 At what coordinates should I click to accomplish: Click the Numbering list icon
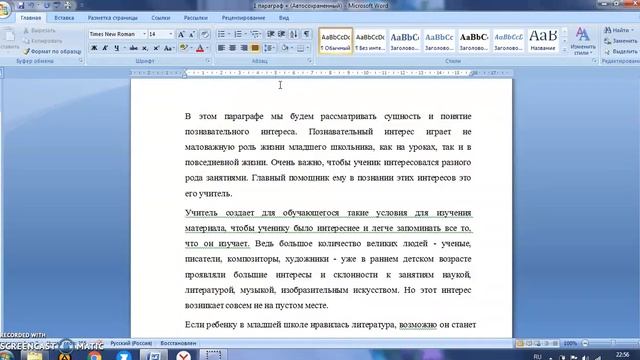[238, 34]
